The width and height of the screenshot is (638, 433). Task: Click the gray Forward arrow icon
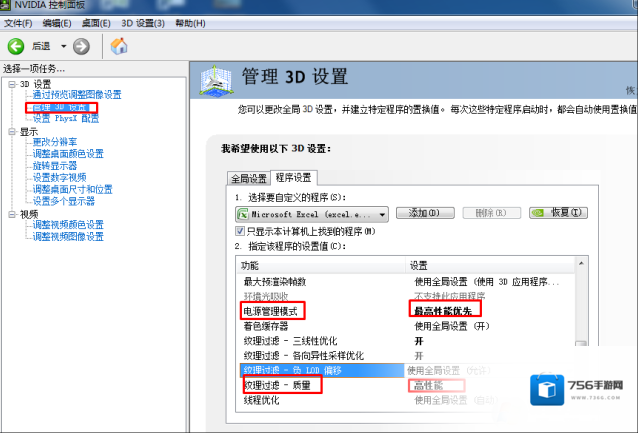(x=82, y=46)
